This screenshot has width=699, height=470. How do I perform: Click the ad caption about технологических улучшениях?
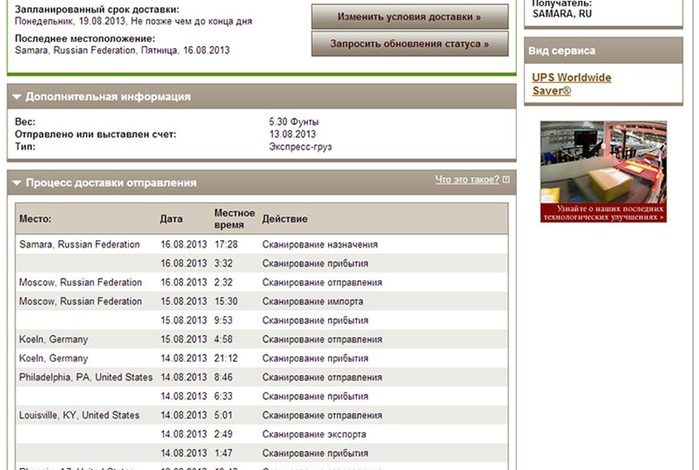[x=603, y=211]
